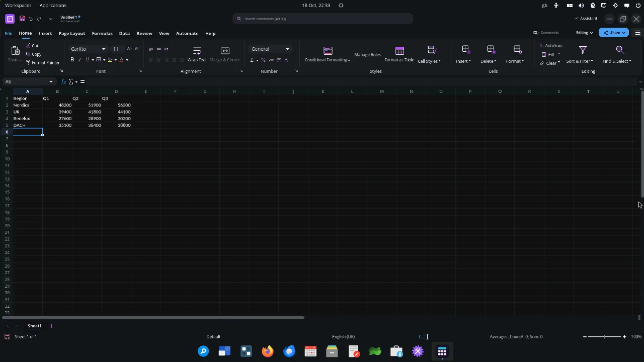Image resolution: width=644 pixels, height=362 pixels.
Task: Open the Comments panel button
Action: (546, 33)
